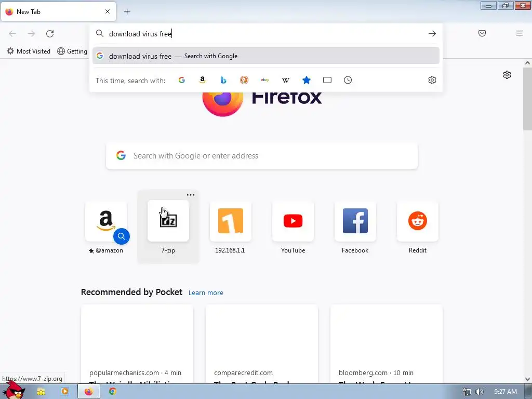532x399 pixels.
Task: Open the Firefox hamburger menu
Action: point(519,33)
